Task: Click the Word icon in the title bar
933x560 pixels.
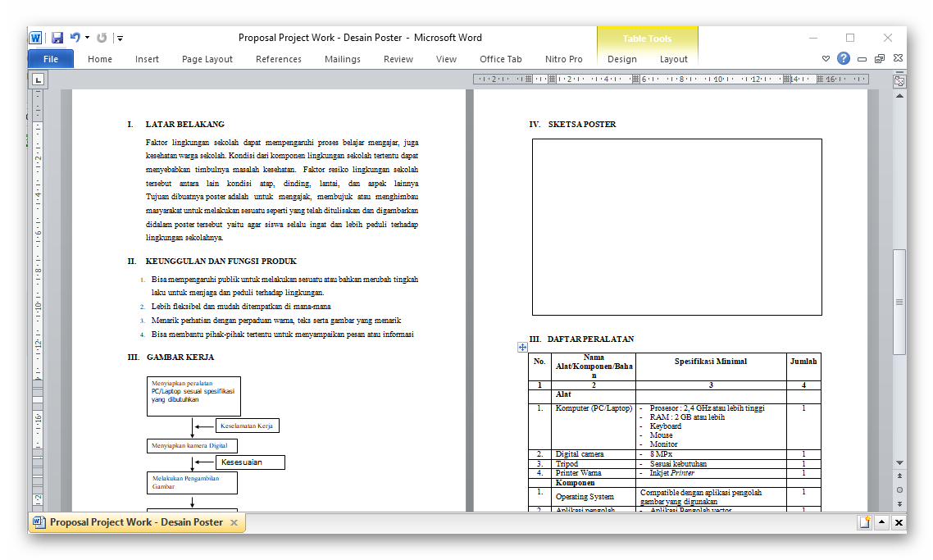Action: click(x=36, y=37)
